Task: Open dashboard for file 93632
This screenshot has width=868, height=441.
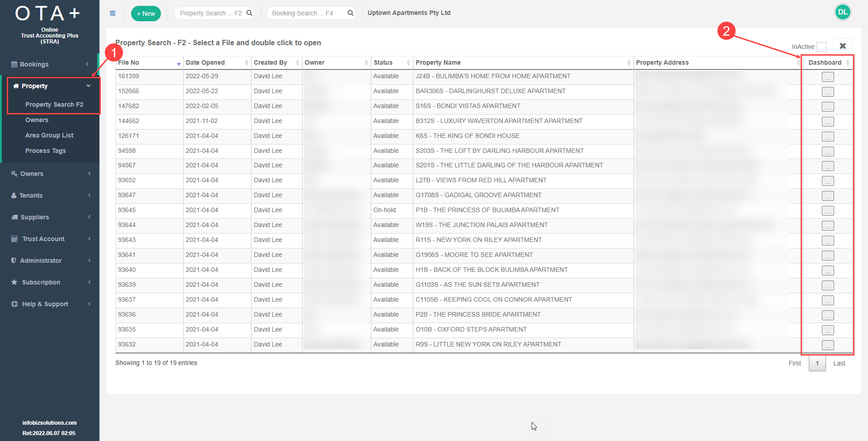Action: coord(828,346)
